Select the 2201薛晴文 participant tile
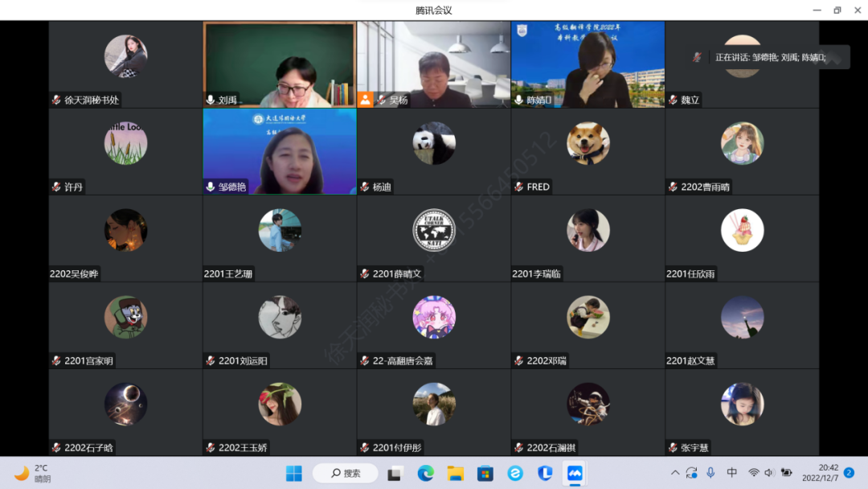The image size is (868, 489). pyautogui.click(x=434, y=238)
